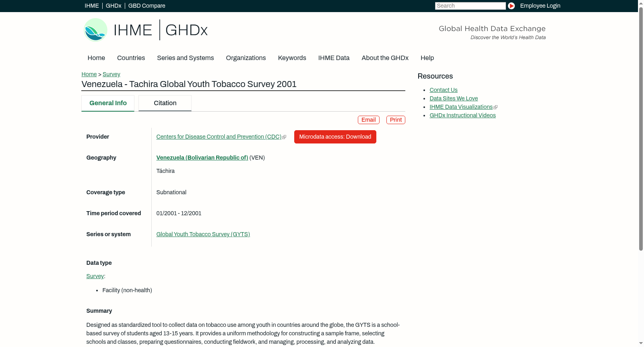The image size is (644, 347).
Task: Click the Summary section heading
Action: click(99, 311)
